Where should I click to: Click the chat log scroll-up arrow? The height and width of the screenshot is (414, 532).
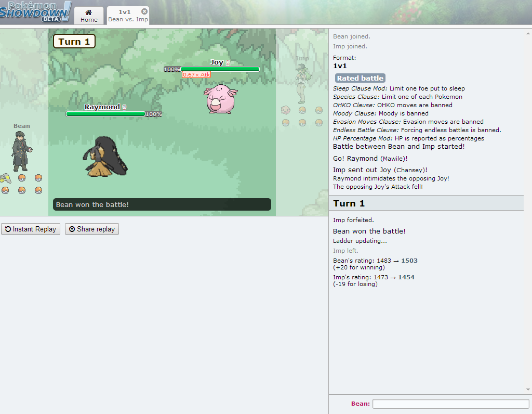tap(528, 34)
